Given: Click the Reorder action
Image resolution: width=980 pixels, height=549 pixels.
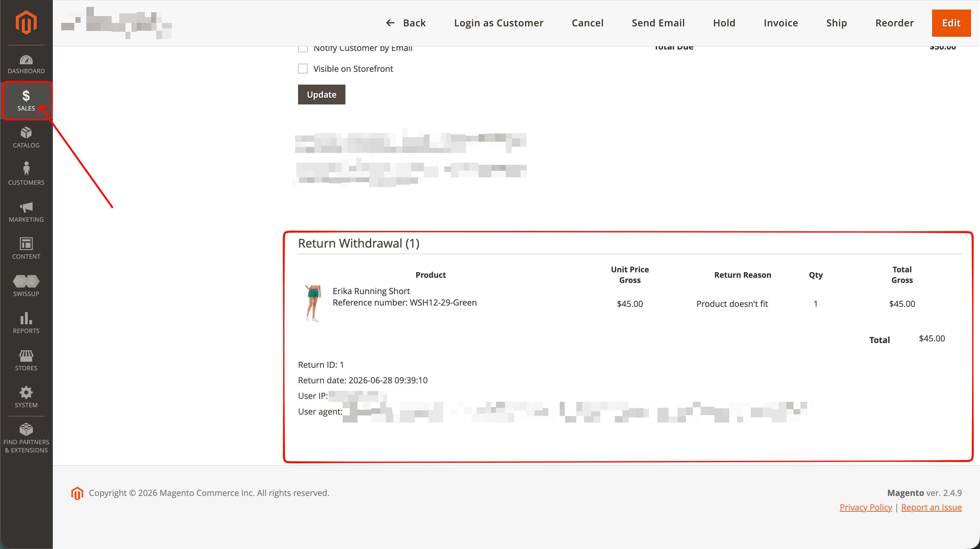Looking at the screenshot, I should tap(895, 23).
